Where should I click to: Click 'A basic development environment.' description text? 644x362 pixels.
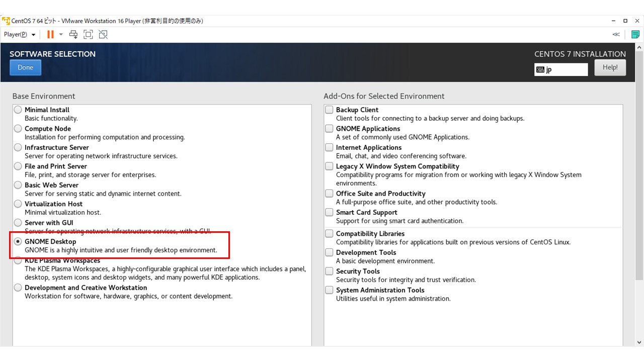click(385, 261)
